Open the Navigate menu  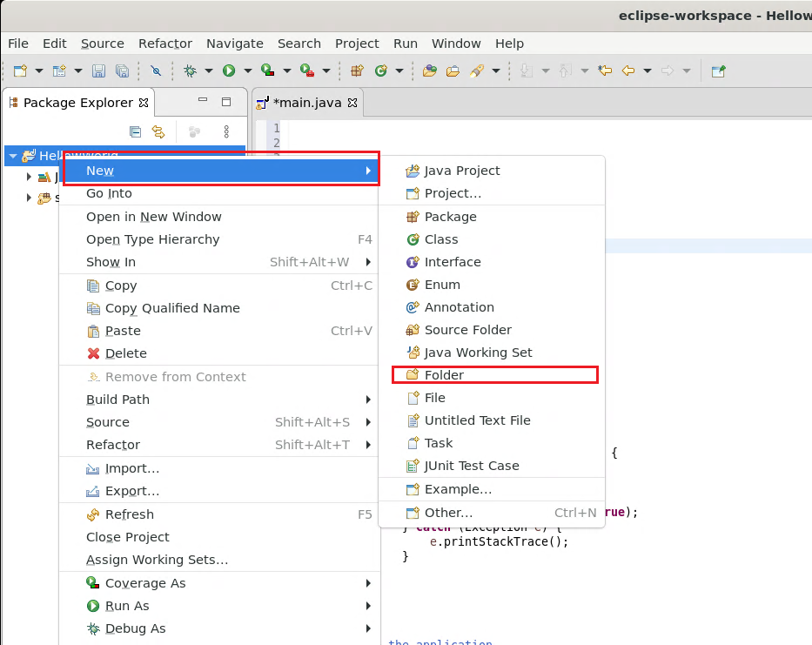pos(235,44)
